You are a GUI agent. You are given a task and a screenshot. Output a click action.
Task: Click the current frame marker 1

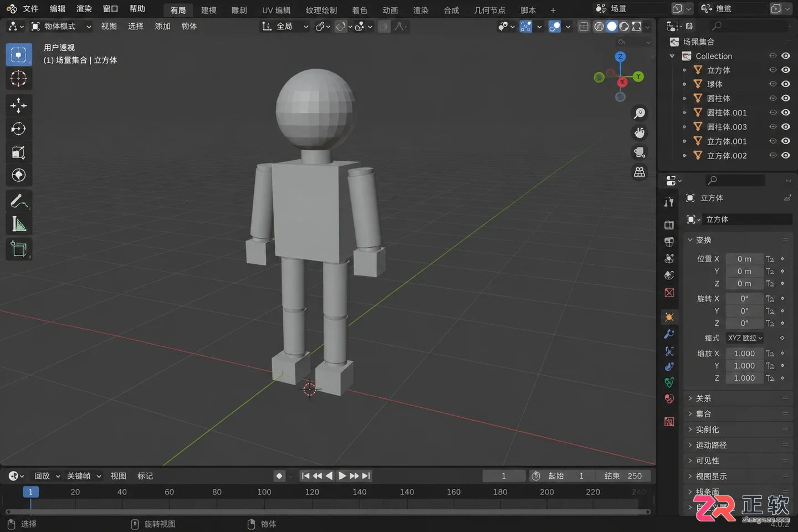[30, 492]
